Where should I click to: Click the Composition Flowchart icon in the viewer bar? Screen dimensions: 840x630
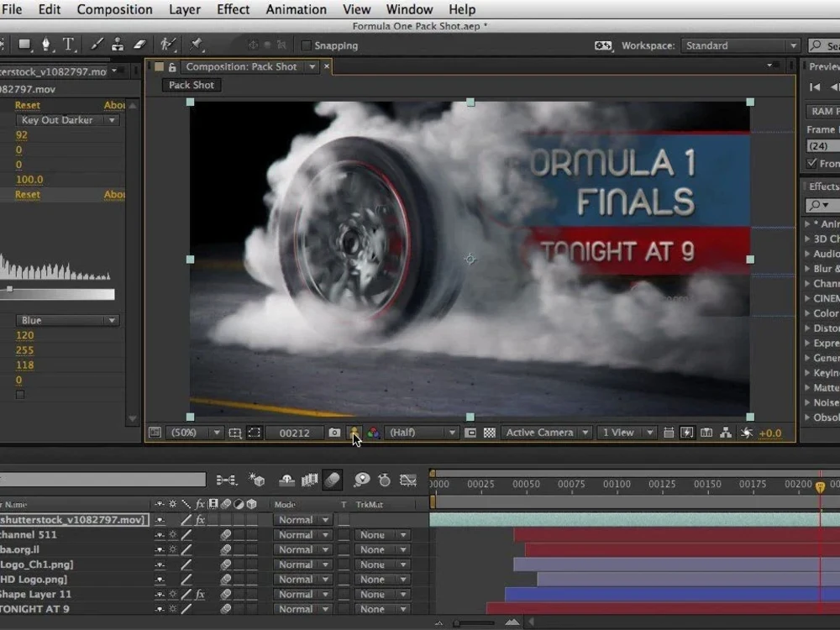(726, 433)
